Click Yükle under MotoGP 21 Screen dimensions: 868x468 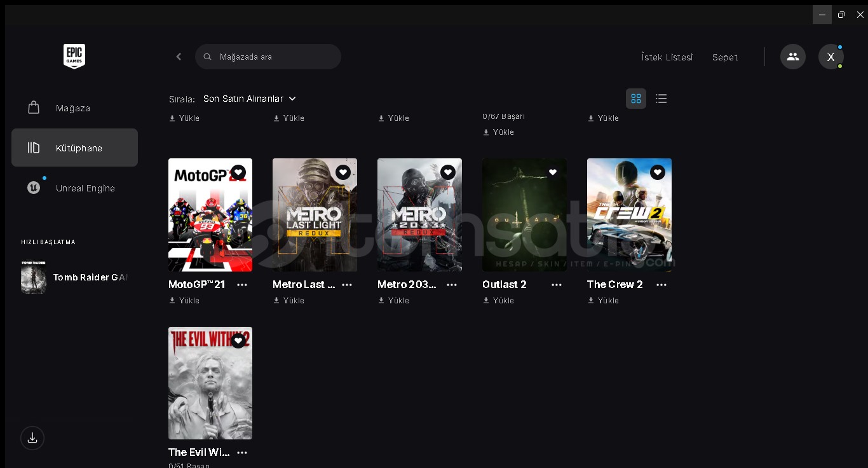184,301
